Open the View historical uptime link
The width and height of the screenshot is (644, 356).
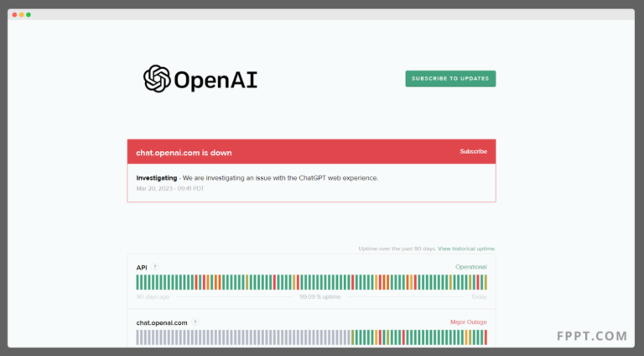466,249
